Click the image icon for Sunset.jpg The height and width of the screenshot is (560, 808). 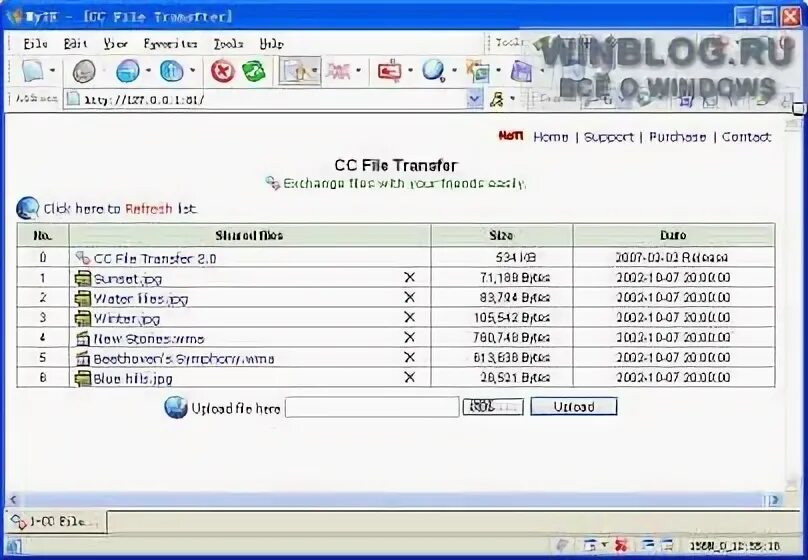tap(82, 278)
